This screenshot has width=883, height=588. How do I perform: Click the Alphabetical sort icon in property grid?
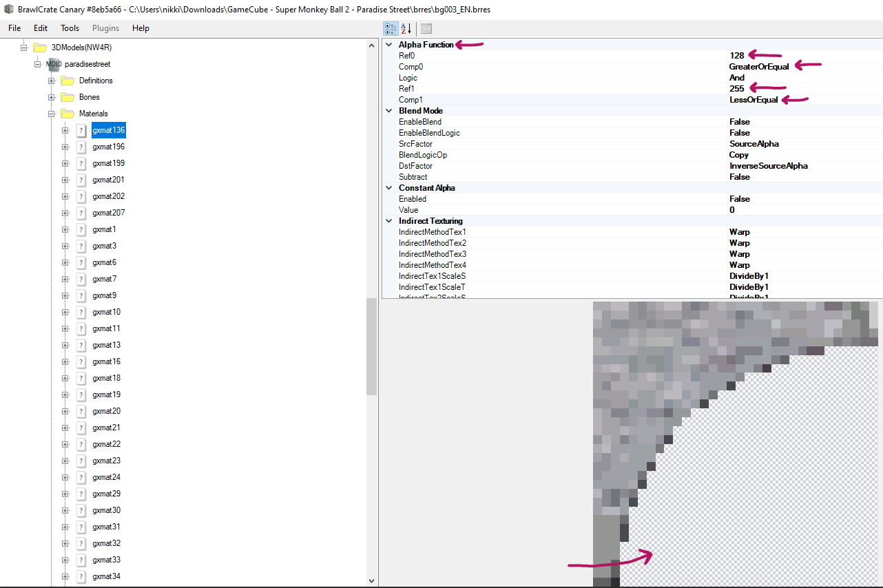(406, 28)
